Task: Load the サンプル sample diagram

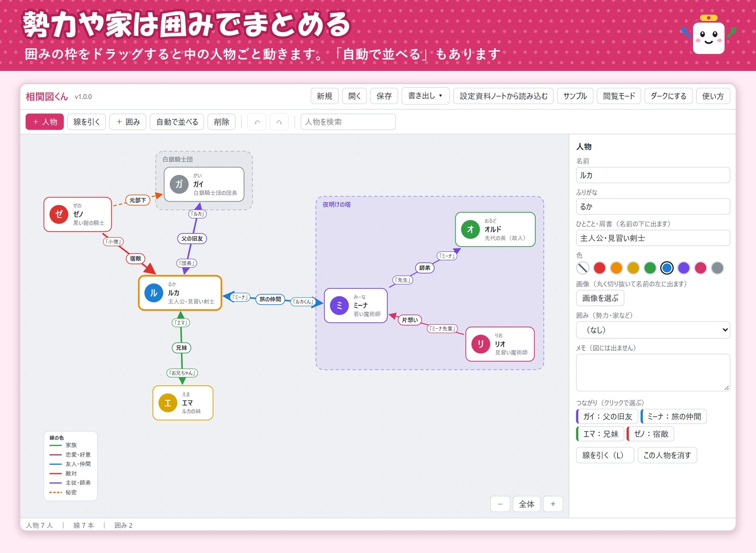Action: click(575, 96)
